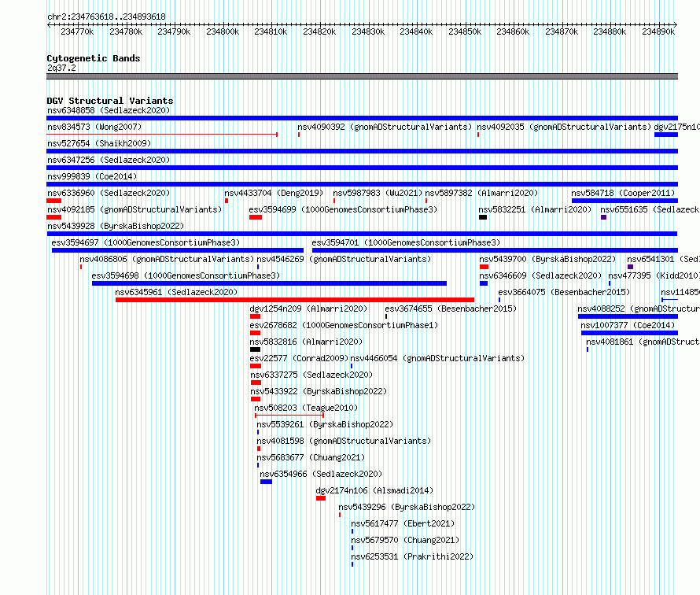Click the 234890k ruler position
Image resolution: width=700 pixels, height=595 pixels.
point(658,31)
